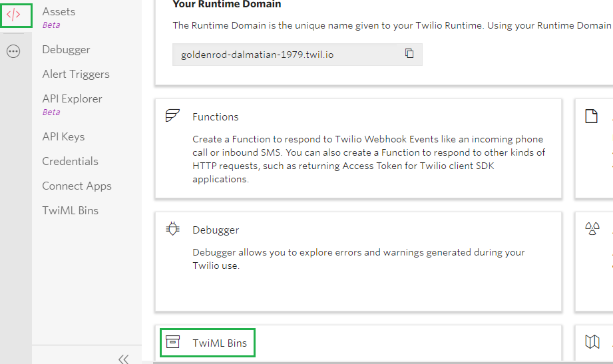613x364 pixels.
Task: Click the Debugger heading in the main cards
Action: (x=215, y=230)
